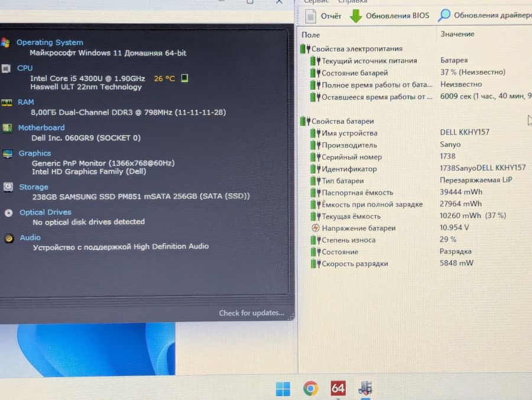Open the Storage section in Speccy

[33, 187]
